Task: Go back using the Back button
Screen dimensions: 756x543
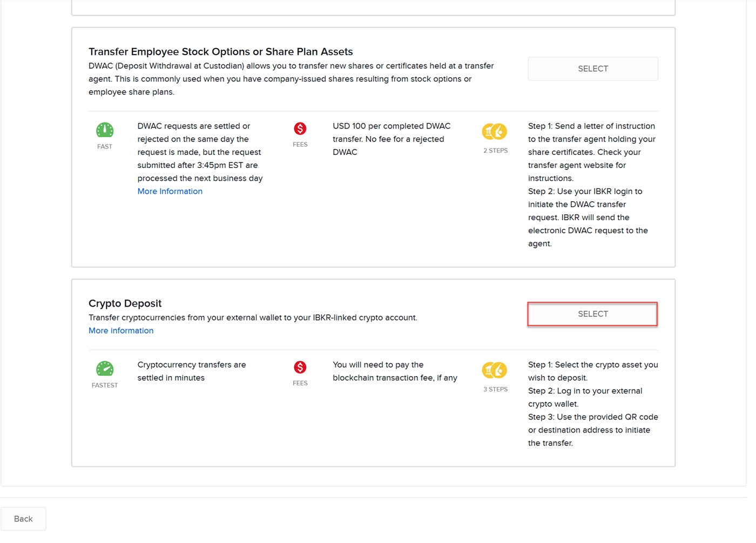Action: pyautogui.click(x=23, y=519)
